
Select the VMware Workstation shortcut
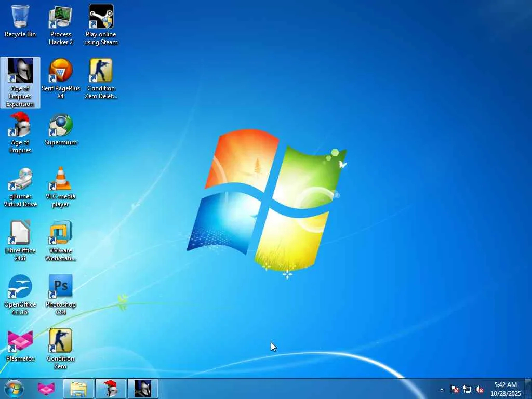[61, 241]
